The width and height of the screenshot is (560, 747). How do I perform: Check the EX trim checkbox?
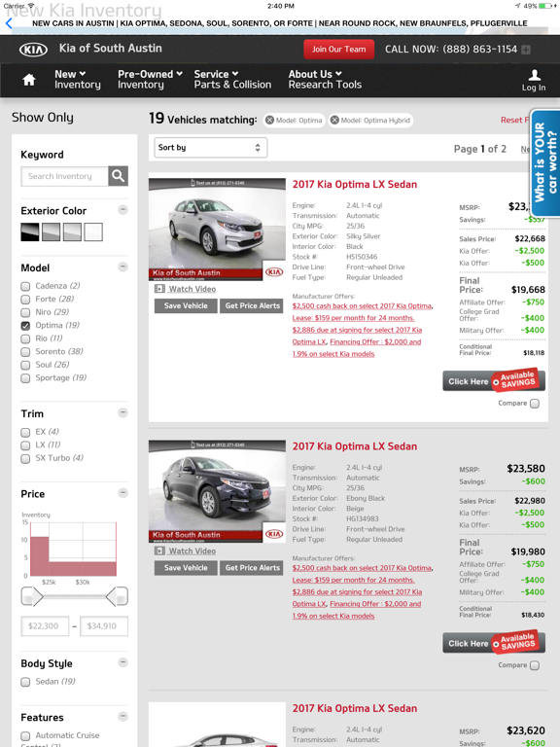25,432
